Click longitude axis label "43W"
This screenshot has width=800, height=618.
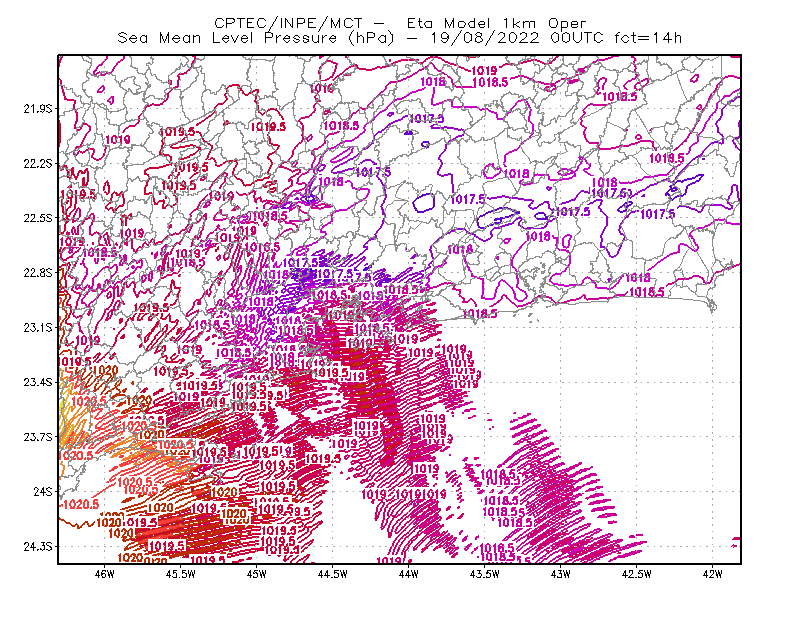(561, 574)
